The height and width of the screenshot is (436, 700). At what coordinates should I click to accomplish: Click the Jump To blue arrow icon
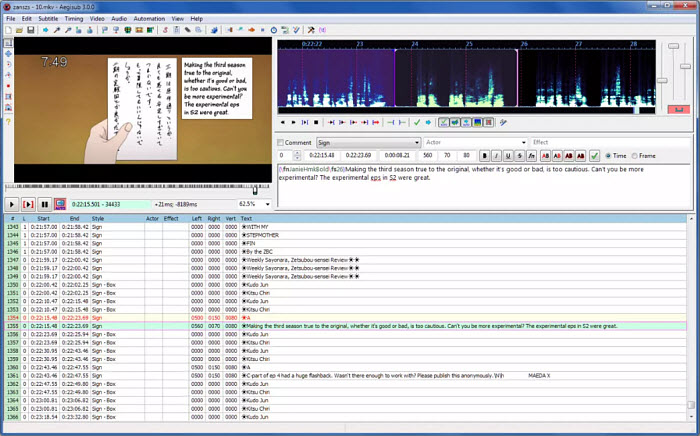tap(46, 30)
